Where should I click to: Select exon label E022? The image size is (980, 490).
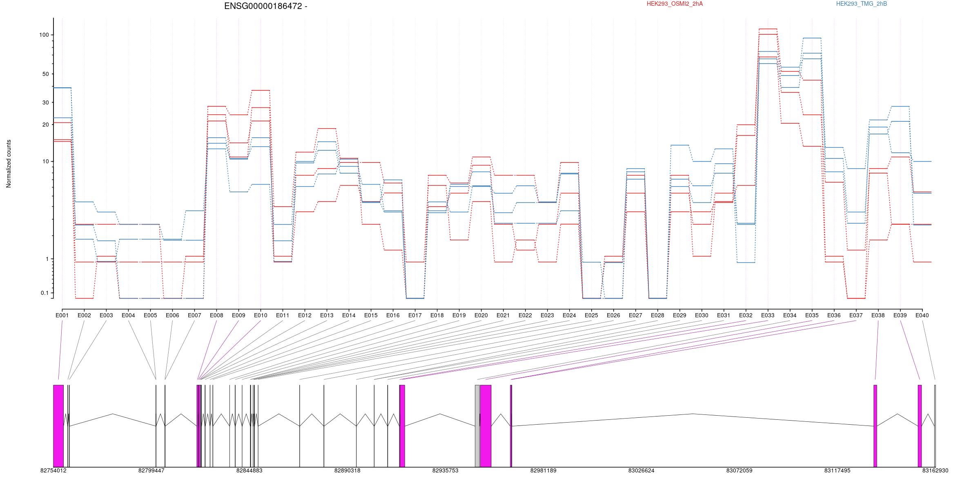(x=525, y=315)
